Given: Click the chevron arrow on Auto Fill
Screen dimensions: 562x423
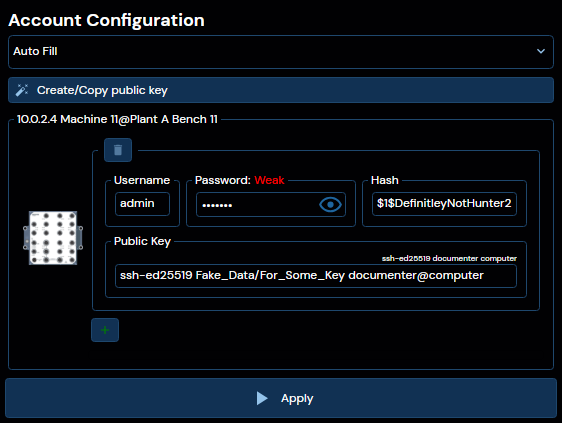Looking at the screenshot, I should click(x=541, y=51).
